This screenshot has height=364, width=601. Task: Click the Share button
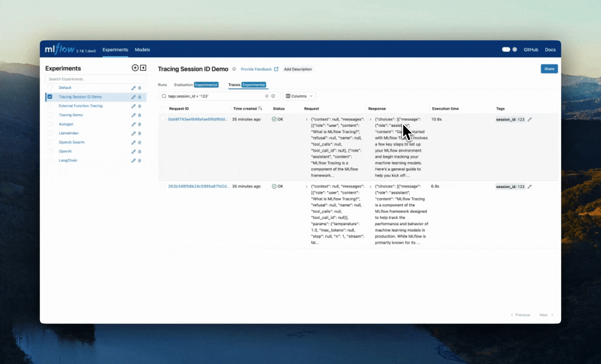(549, 69)
